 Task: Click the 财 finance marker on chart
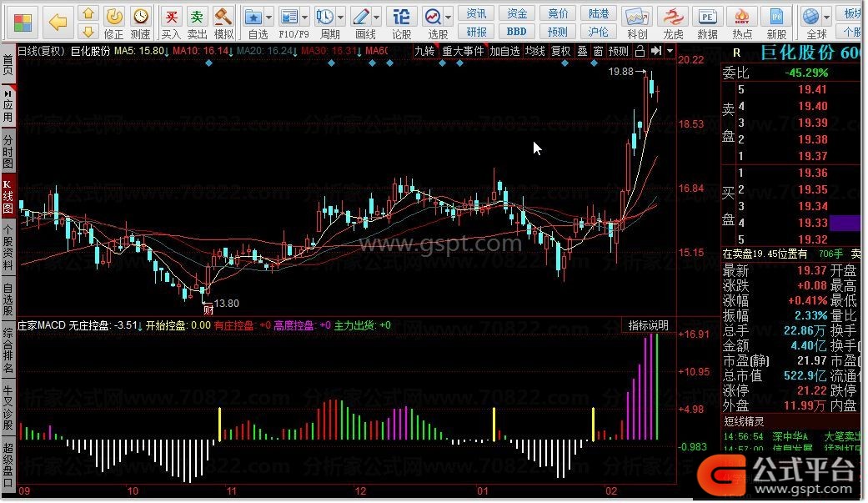point(208,309)
